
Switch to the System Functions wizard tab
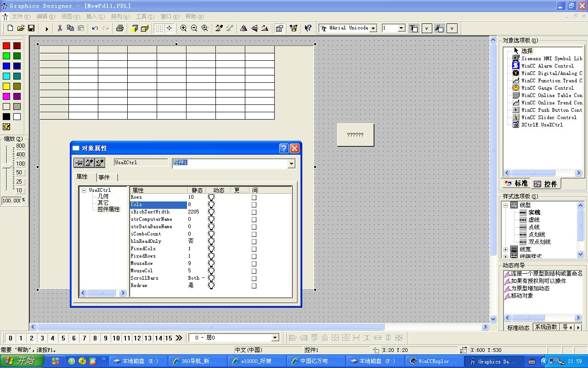546,328
